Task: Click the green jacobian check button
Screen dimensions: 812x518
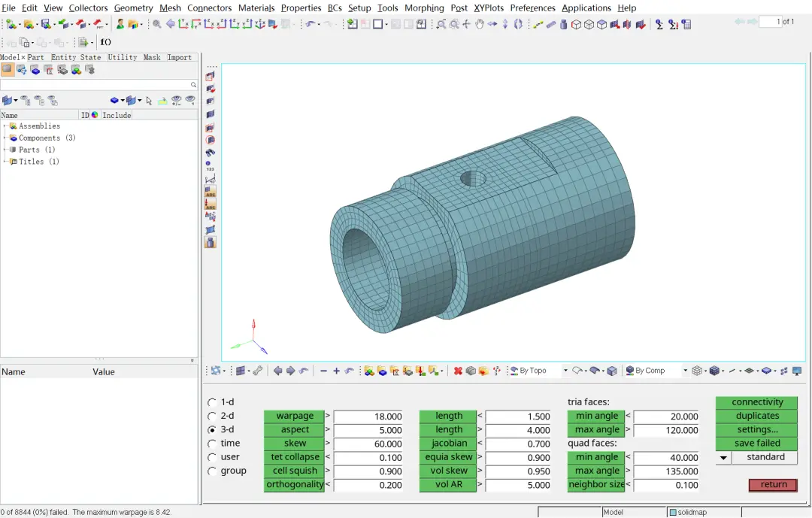Action: [x=448, y=444]
